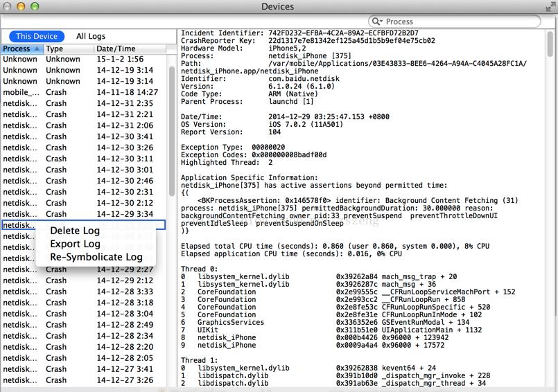Click the Date/Time 2014-12-29 03:25:47 line
The height and width of the screenshot is (392, 558).
tap(285, 116)
